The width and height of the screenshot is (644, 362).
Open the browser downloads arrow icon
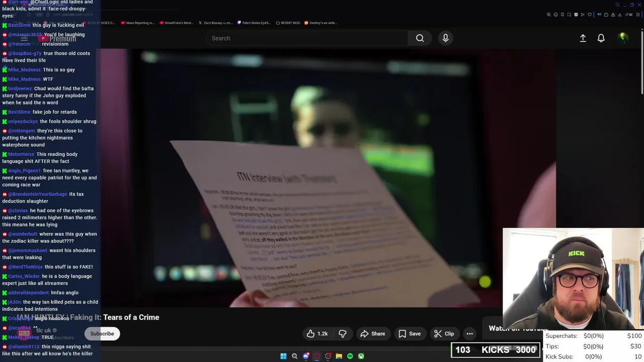click(x=620, y=15)
